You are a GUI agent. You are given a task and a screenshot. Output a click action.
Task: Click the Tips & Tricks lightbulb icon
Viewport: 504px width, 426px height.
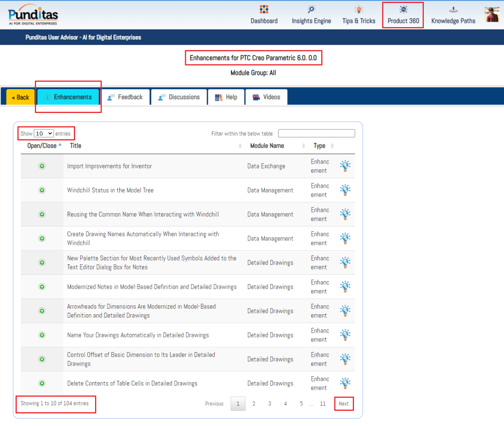point(359,9)
